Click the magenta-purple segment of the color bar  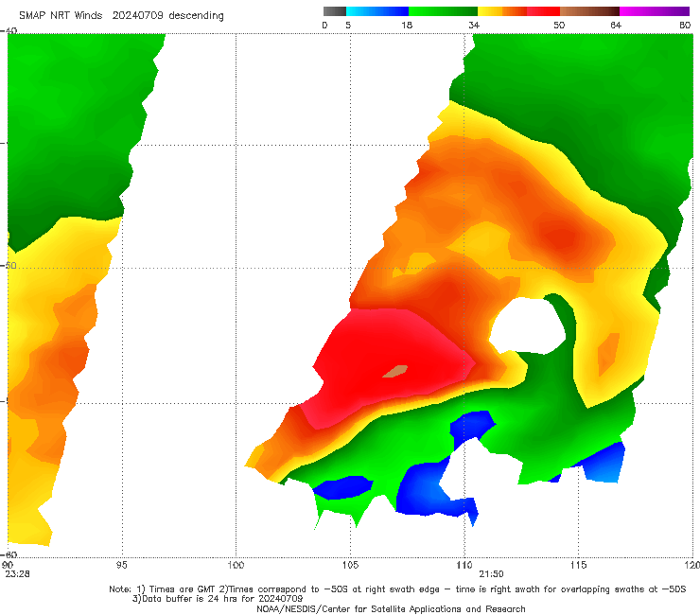point(655,11)
